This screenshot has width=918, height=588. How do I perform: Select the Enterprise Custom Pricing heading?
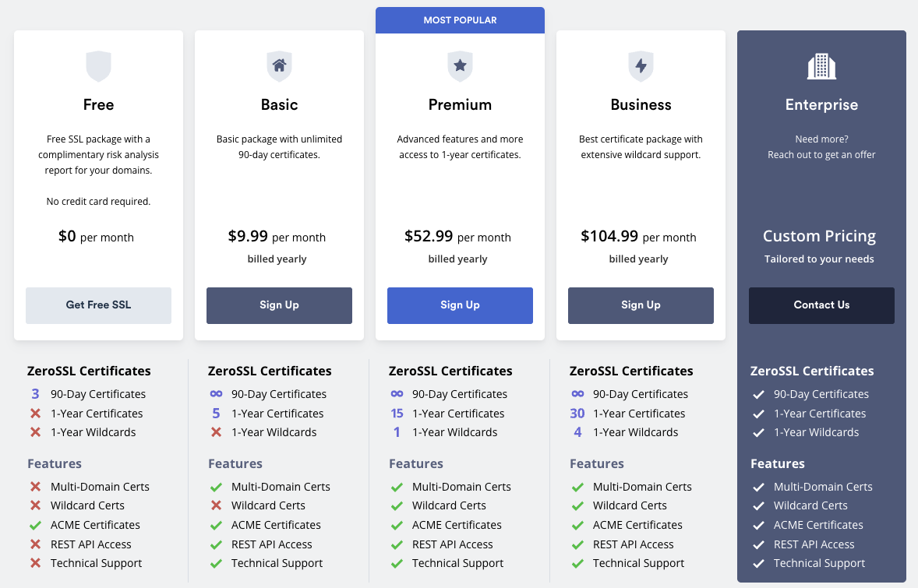click(x=819, y=236)
